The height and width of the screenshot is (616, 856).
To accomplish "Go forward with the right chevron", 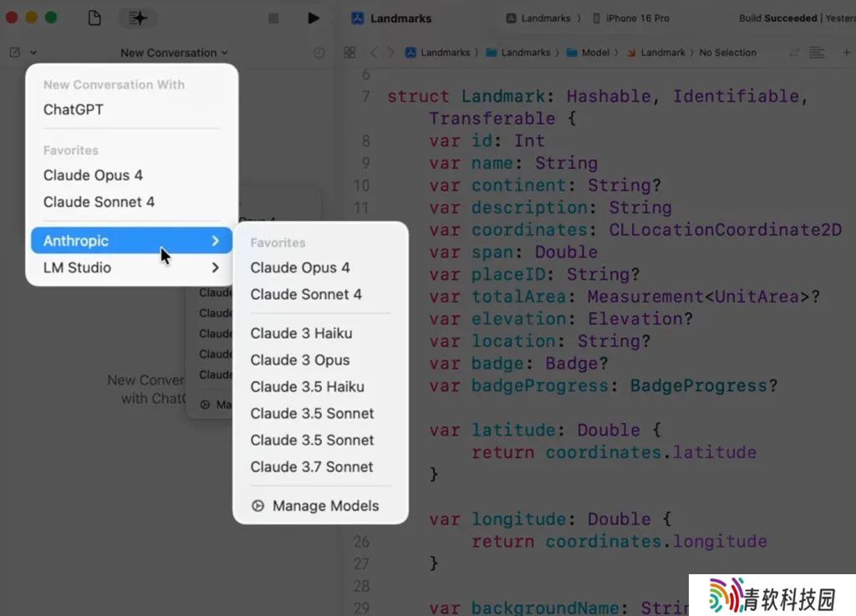I will coord(390,53).
